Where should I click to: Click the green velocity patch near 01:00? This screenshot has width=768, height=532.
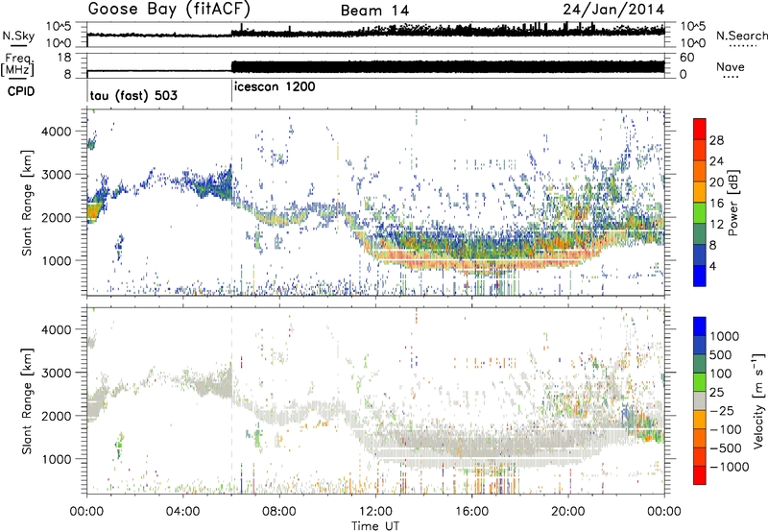[x=119, y=445]
